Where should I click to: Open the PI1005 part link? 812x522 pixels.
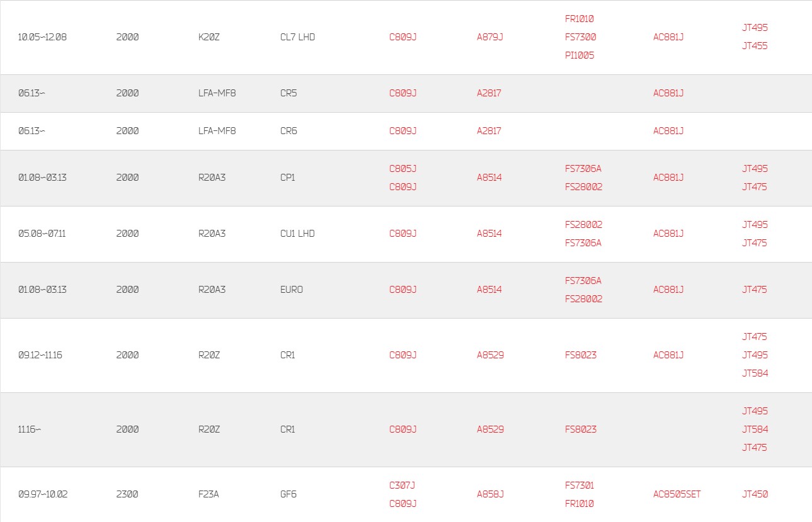tap(580, 55)
